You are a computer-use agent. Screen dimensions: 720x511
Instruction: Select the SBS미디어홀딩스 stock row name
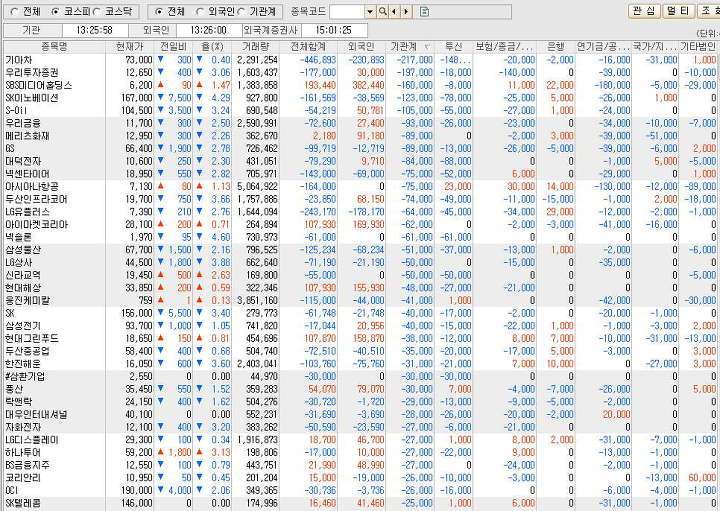[39, 85]
